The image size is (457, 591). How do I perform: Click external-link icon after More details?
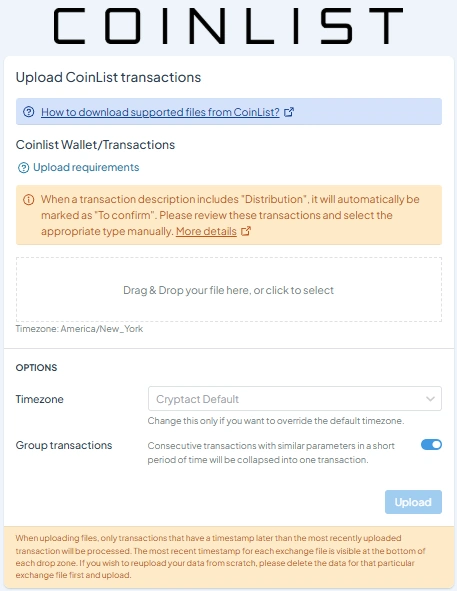pyautogui.click(x=246, y=231)
